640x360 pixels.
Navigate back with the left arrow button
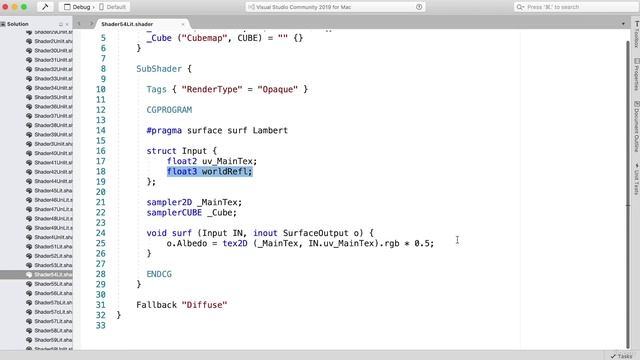tap(79, 24)
